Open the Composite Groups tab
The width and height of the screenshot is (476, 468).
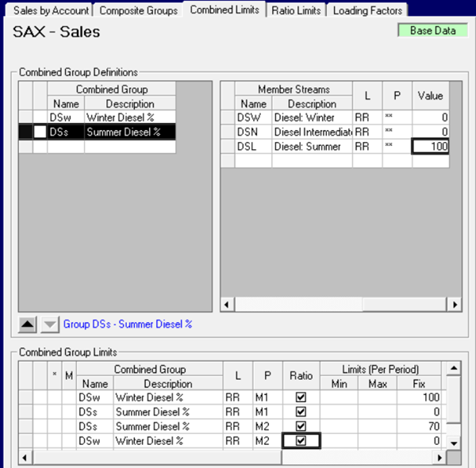coord(140,10)
